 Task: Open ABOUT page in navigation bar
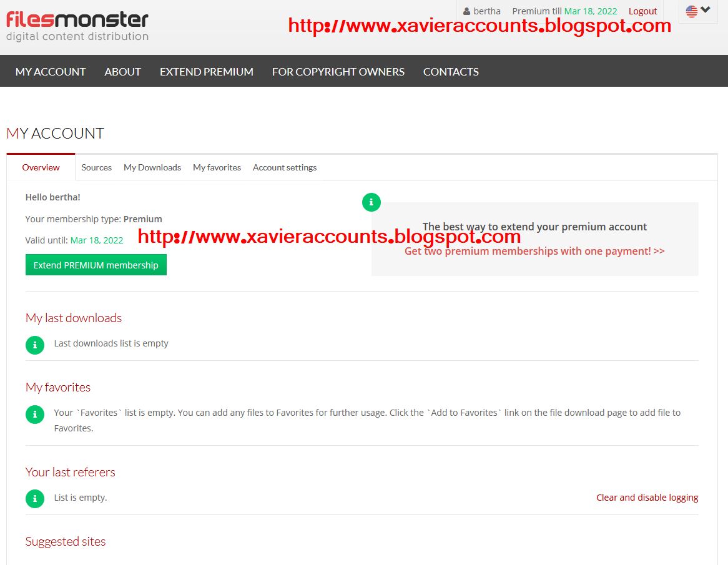(122, 72)
